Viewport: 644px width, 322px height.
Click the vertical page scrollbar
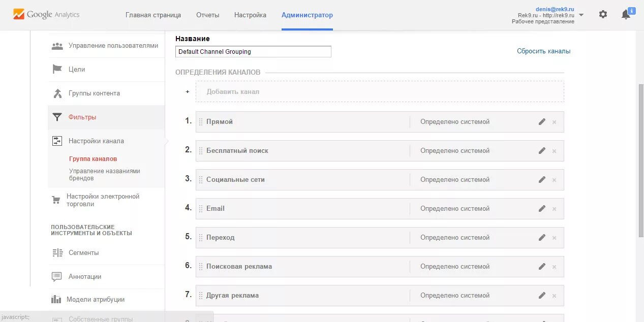tap(640, 152)
